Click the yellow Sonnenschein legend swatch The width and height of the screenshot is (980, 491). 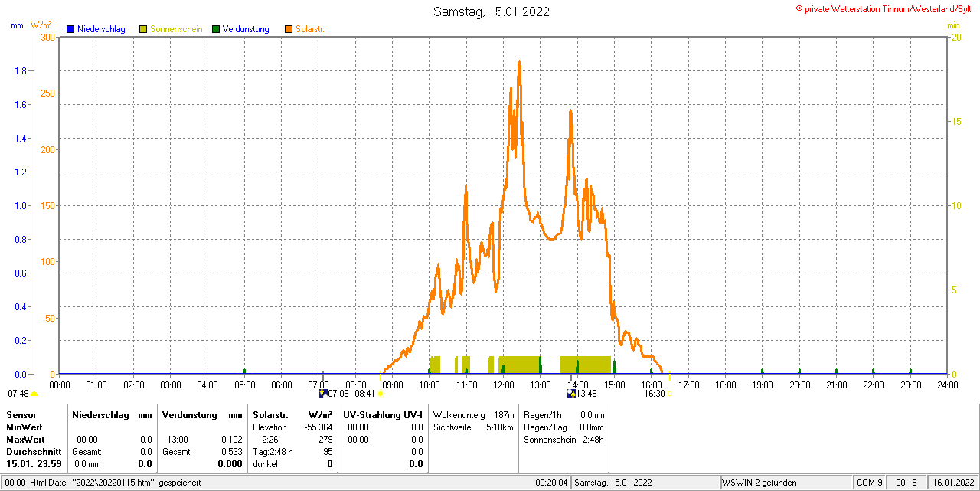pos(143,29)
